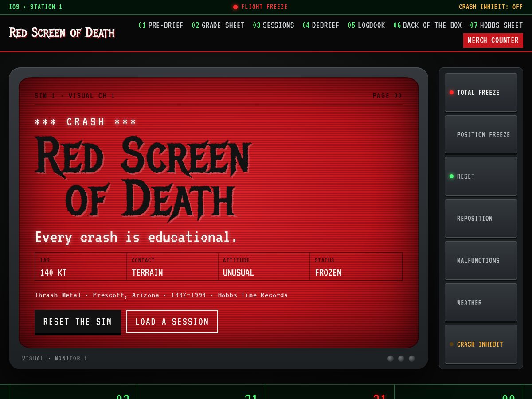
Task: Click the Merch Counter button
Action: click(493, 40)
